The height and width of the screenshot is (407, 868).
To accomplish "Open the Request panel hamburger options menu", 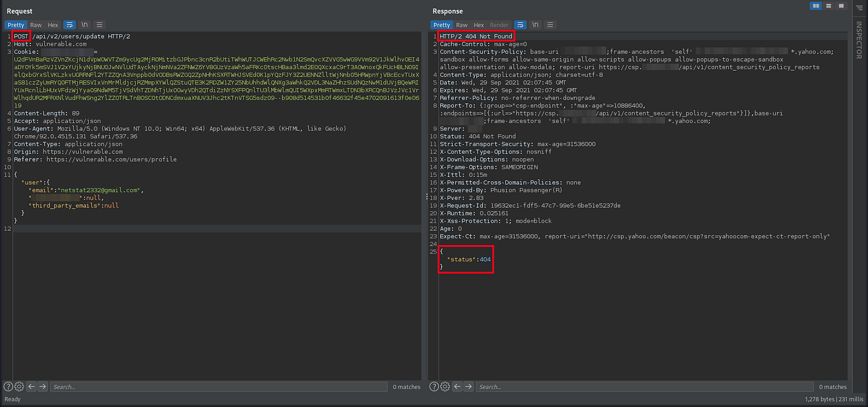I will tap(99, 25).
